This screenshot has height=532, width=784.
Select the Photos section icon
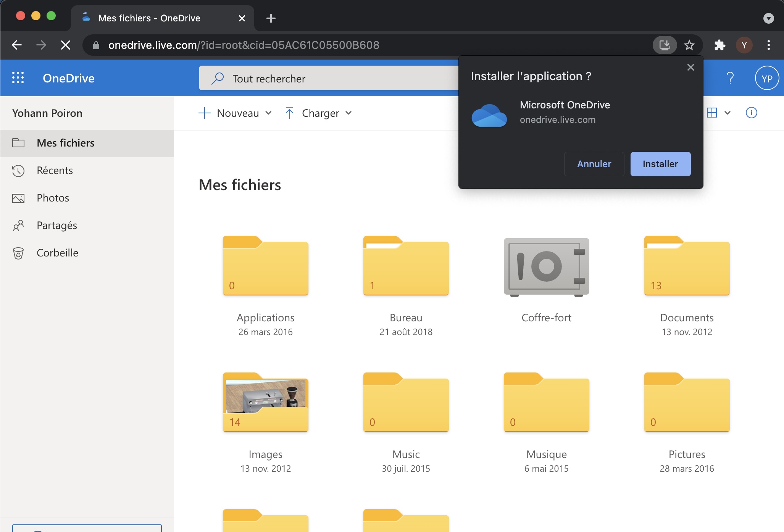pos(18,198)
